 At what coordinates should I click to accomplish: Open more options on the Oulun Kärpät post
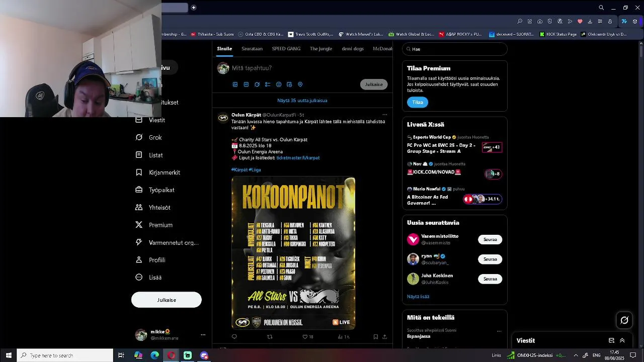pos(385,115)
